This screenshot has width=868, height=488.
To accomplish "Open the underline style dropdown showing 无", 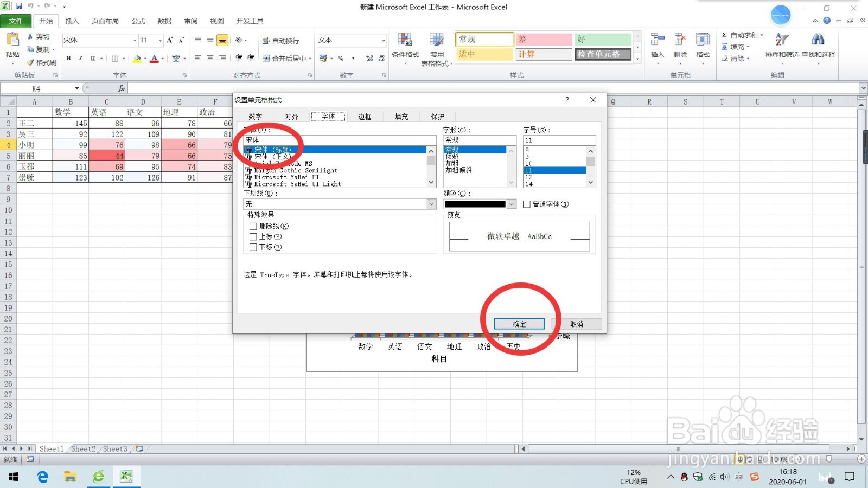I will pyautogui.click(x=431, y=204).
